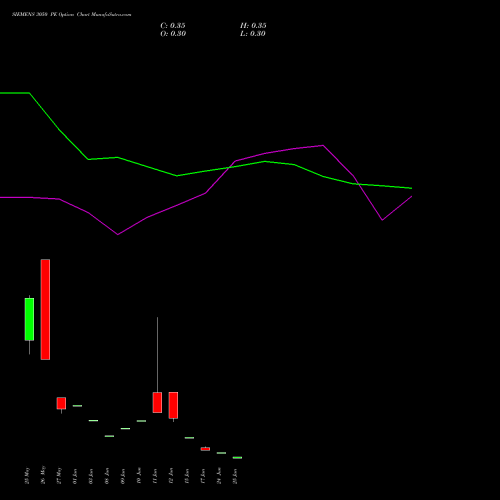The width and height of the screenshot is (500, 500).
Task: Click the red candle above 12 Jun
Action: pos(173,405)
